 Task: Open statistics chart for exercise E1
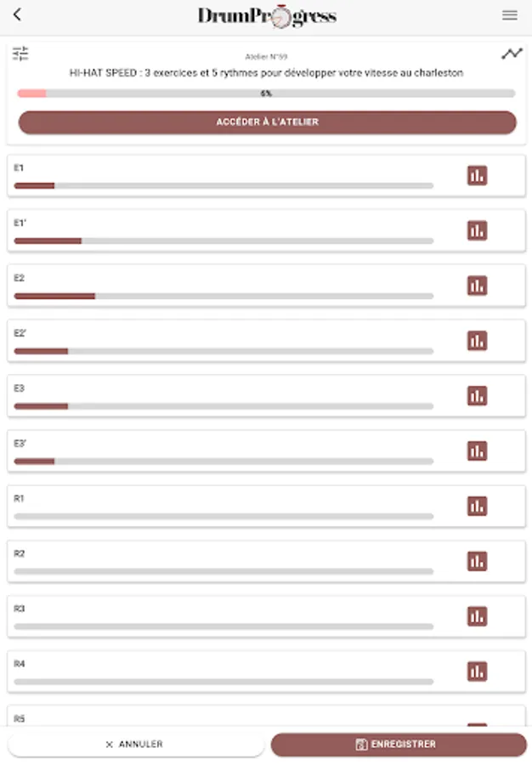point(477,176)
